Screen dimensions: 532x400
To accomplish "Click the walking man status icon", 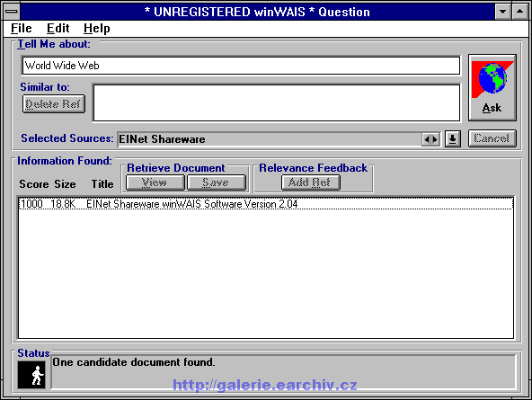I will [31, 375].
